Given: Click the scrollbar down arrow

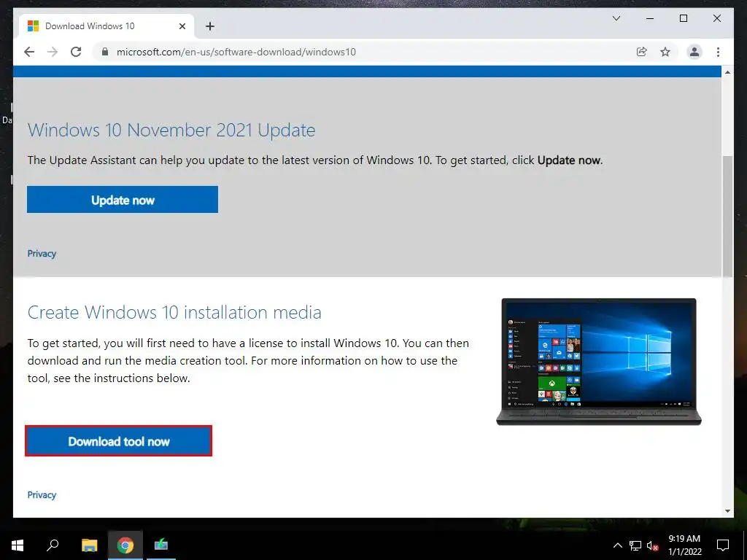Looking at the screenshot, I should [x=727, y=511].
